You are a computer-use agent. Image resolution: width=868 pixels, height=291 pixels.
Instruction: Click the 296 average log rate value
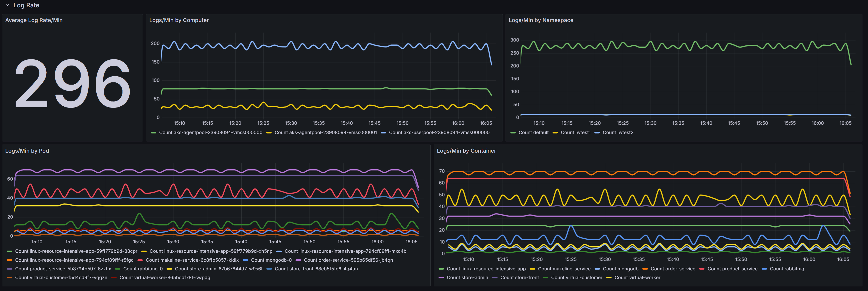tap(73, 83)
